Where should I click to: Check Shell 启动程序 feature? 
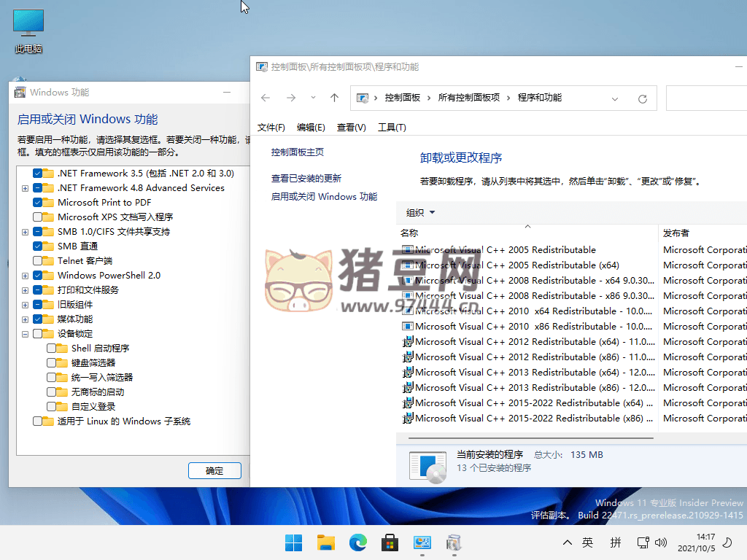tap(52, 349)
